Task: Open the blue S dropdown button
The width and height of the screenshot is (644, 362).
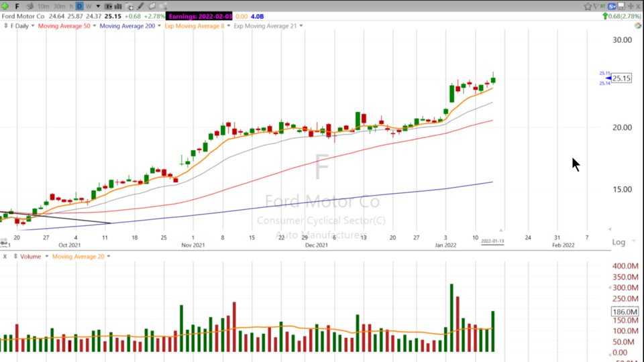Action: (612, 6)
